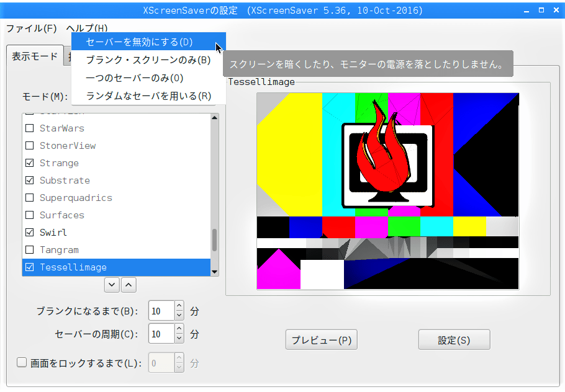
Task: Select the Tangram list entry
Action: point(116,249)
